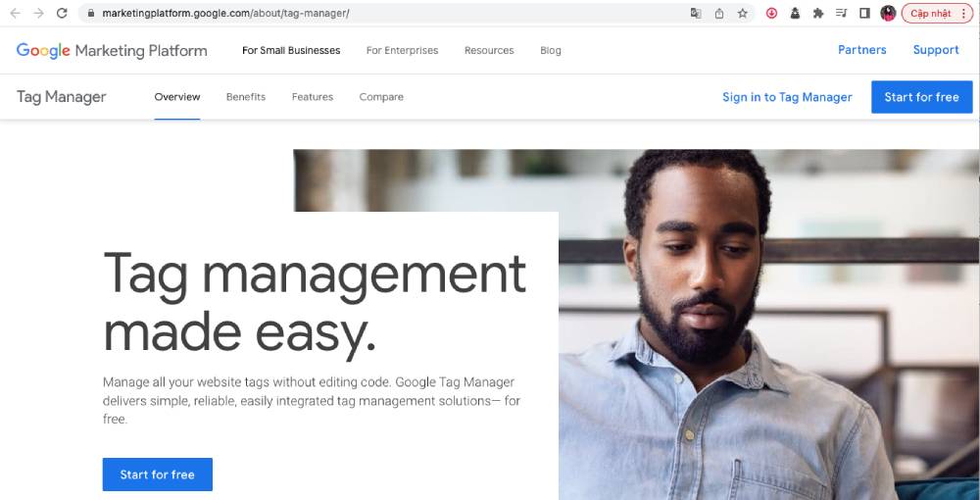Click Start for free below the description
Viewport: 980px width, 500px height.
[x=158, y=475]
